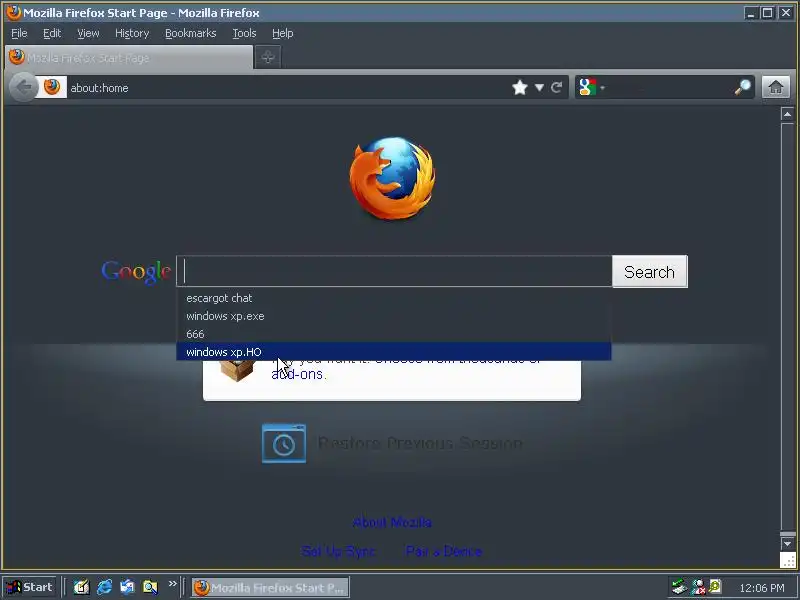Open the Start menu
800x600 pixels.
click(x=30, y=587)
